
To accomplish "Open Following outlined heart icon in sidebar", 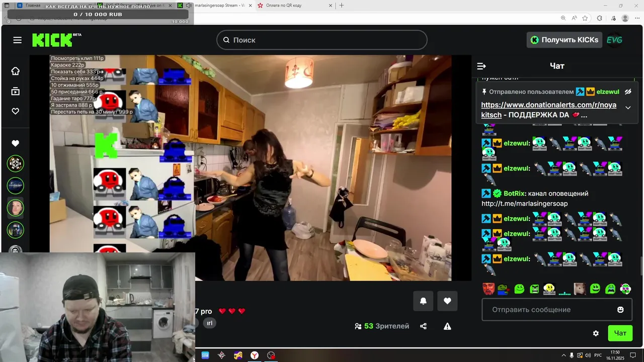I will click(x=16, y=111).
